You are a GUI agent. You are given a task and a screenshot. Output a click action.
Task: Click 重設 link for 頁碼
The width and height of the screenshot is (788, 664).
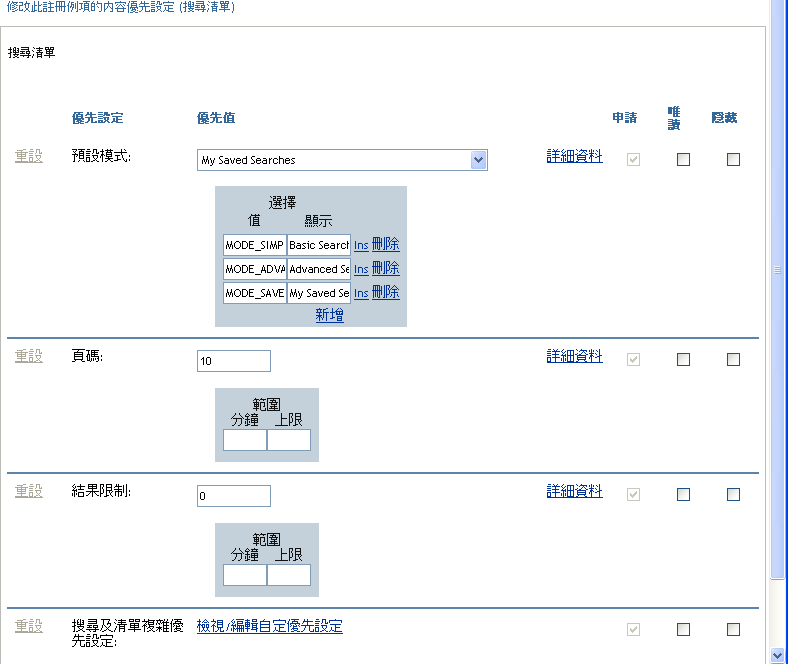(29, 356)
